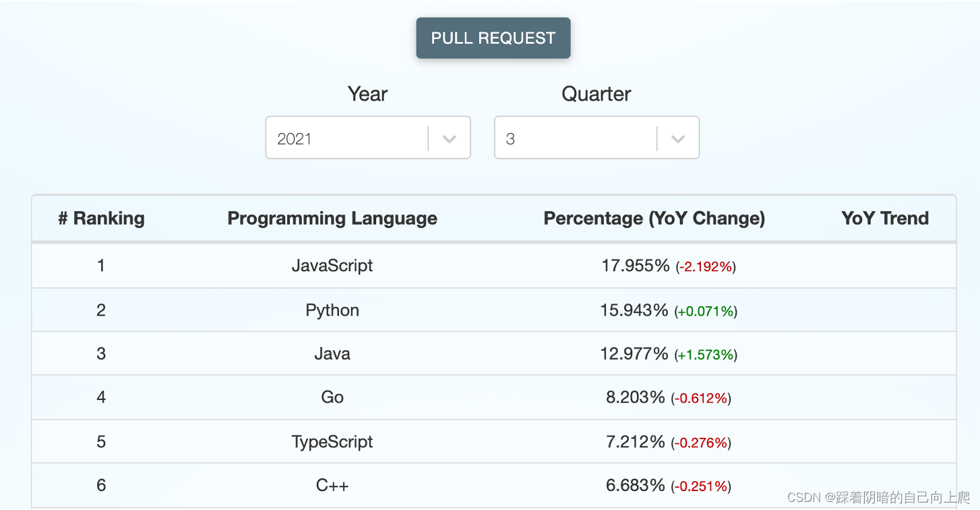Open the Quarter 3 combo box
The width and height of the screenshot is (980, 510).
pyautogui.click(x=596, y=138)
